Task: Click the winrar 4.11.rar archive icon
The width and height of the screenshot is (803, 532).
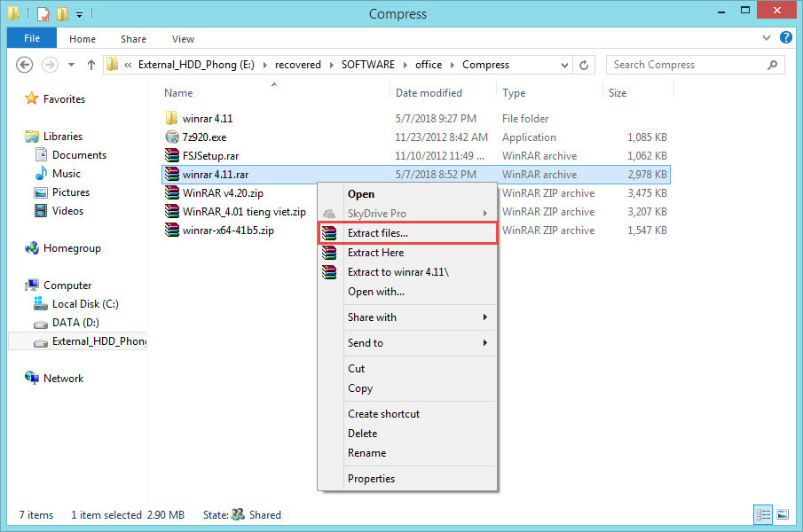Action: 171,174
